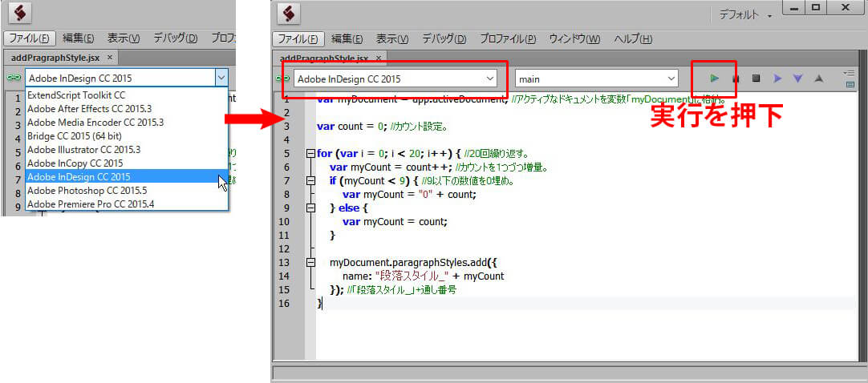
Task: Select Adobe Photoshop CC 2015.5 option
Action: pos(127,191)
